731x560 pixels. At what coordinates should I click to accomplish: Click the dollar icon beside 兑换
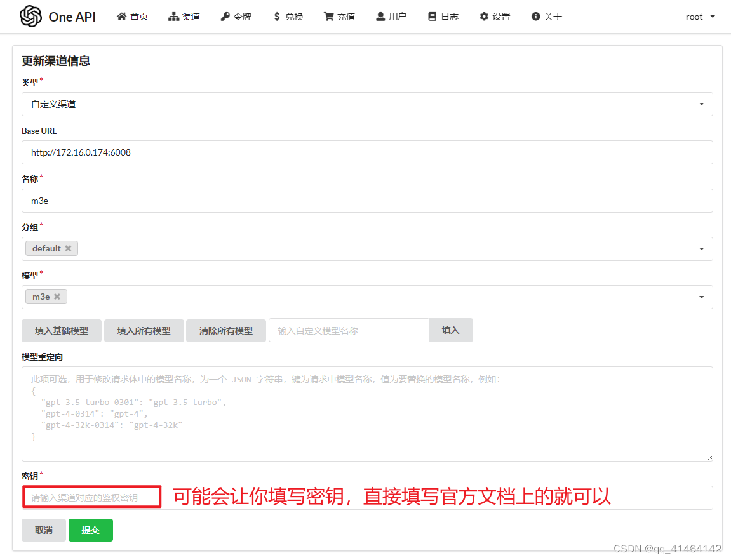(278, 17)
